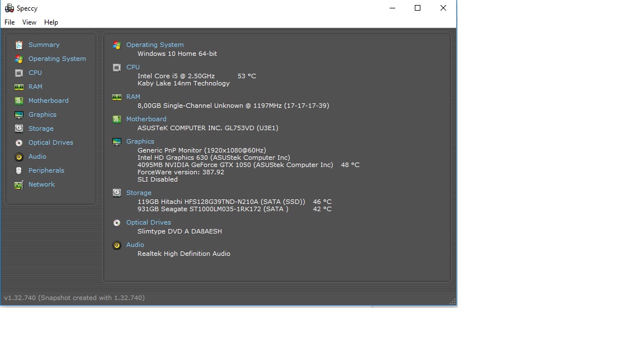The height and width of the screenshot is (362, 644).
Task: Click the v1.32.740 version status text
Action: (x=74, y=298)
